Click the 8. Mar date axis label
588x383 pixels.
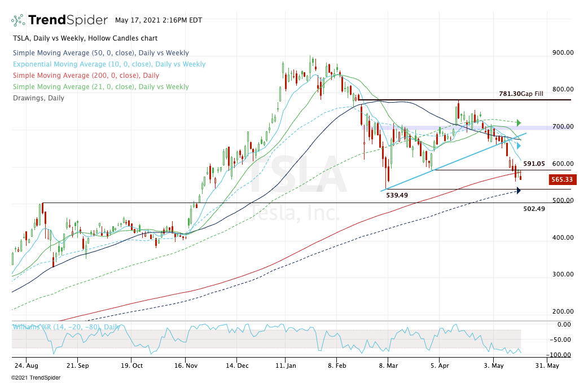coord(388,366)
